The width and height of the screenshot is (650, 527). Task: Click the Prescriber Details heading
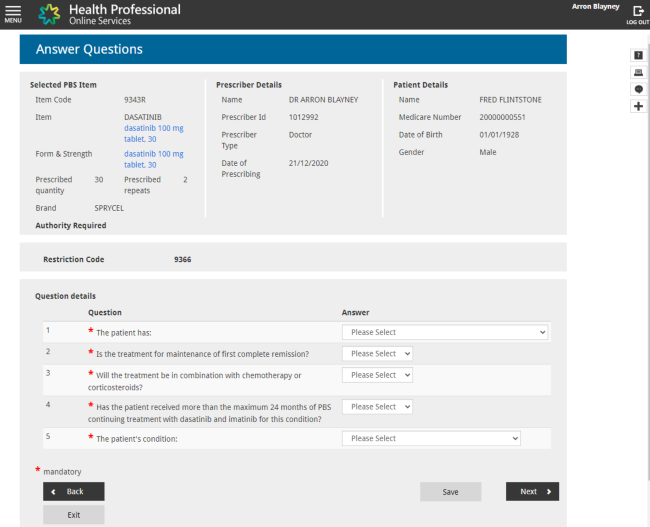249,85
